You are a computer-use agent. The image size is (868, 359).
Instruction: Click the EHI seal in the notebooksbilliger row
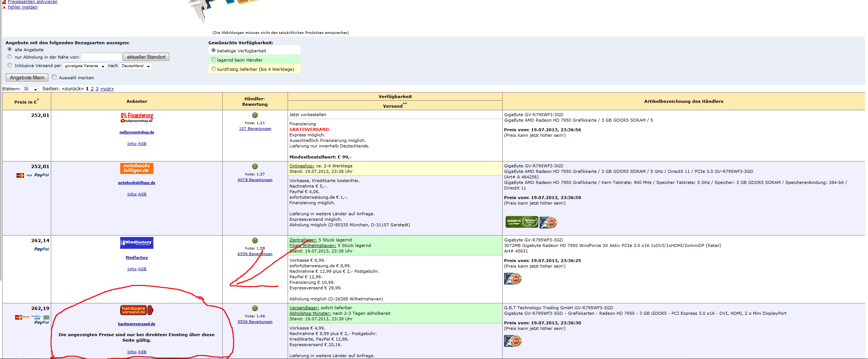(x=548, y=222)
